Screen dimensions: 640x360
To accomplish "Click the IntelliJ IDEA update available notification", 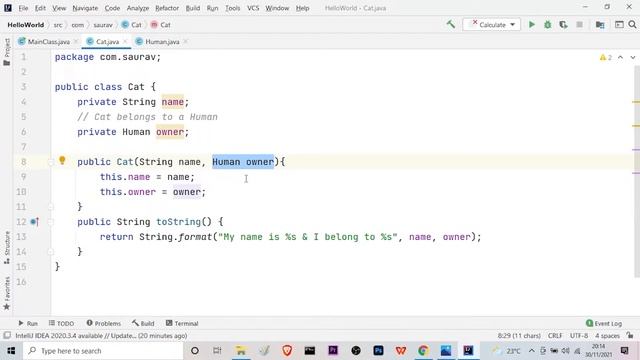I will pyautogui.click(x=101, y=336).
